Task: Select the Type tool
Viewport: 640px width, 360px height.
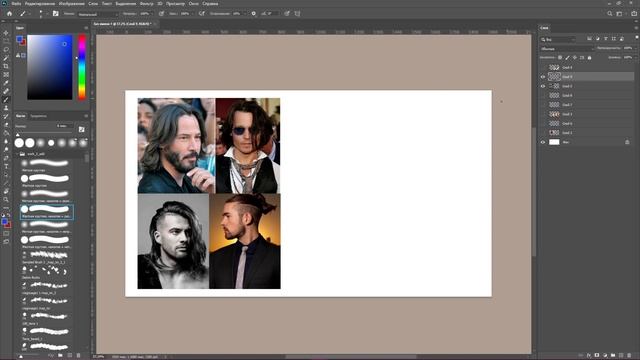Action: pos(6,167)
